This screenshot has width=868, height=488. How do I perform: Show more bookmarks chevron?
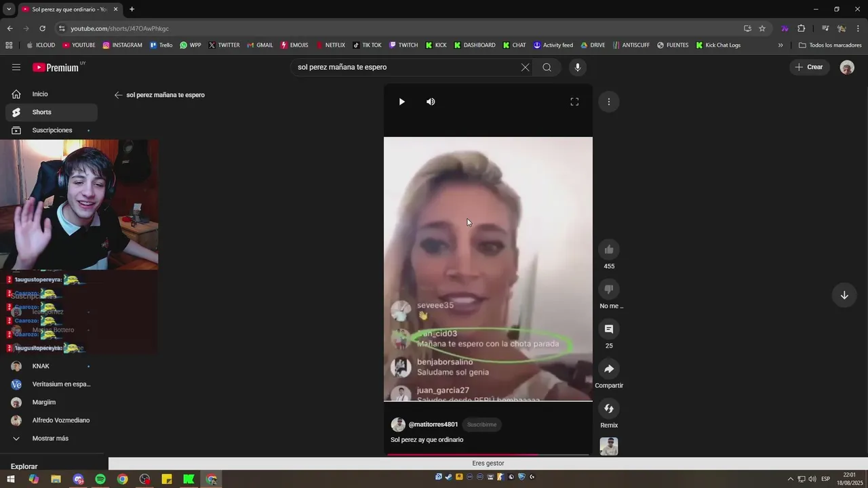pyautogui.click(x=781, y=45)
